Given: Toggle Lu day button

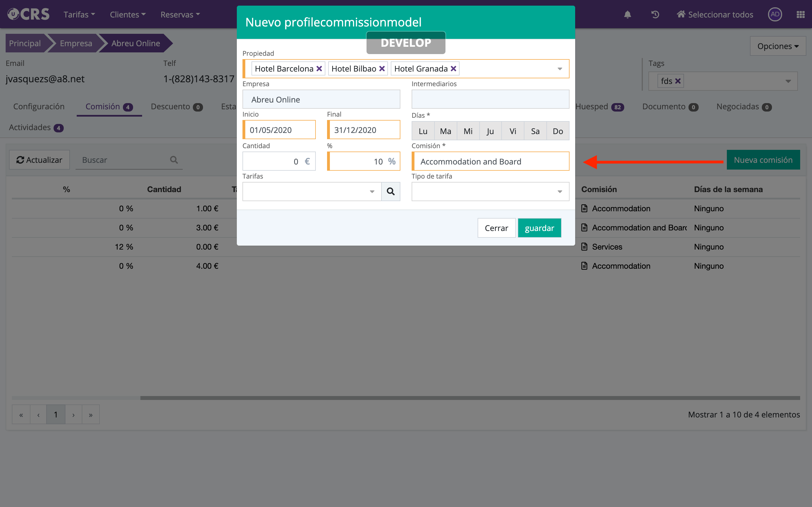Looking at the screenshot, I should coord(423,131).
